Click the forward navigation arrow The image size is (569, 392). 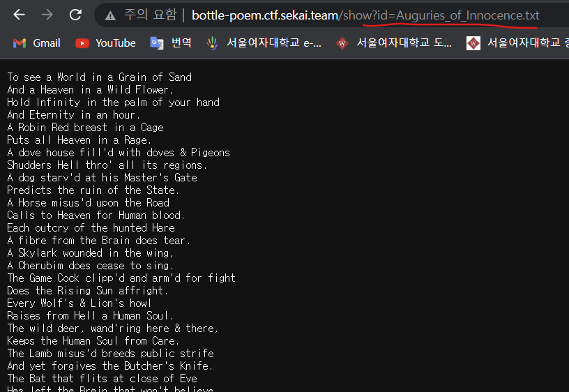click(47, 15)
